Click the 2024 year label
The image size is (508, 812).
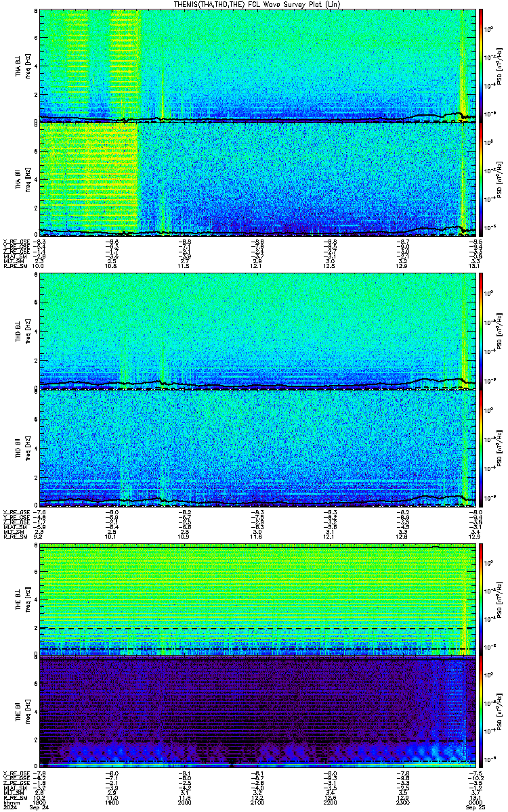10,808
